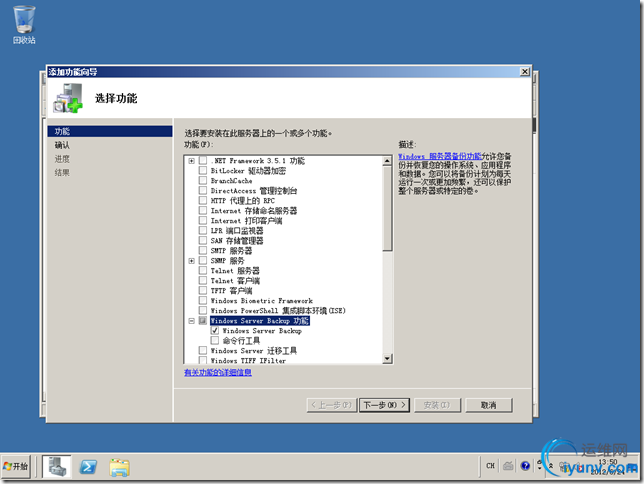Expand the .NET Framework 3.5.1 node
This screenshot has height=484, width=644.
[191, 161]
